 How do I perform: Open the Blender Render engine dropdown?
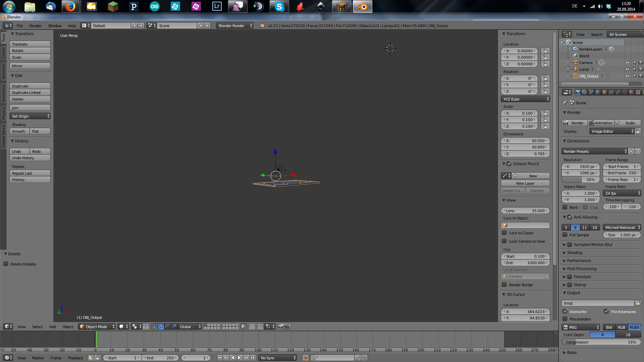[234, 25]
